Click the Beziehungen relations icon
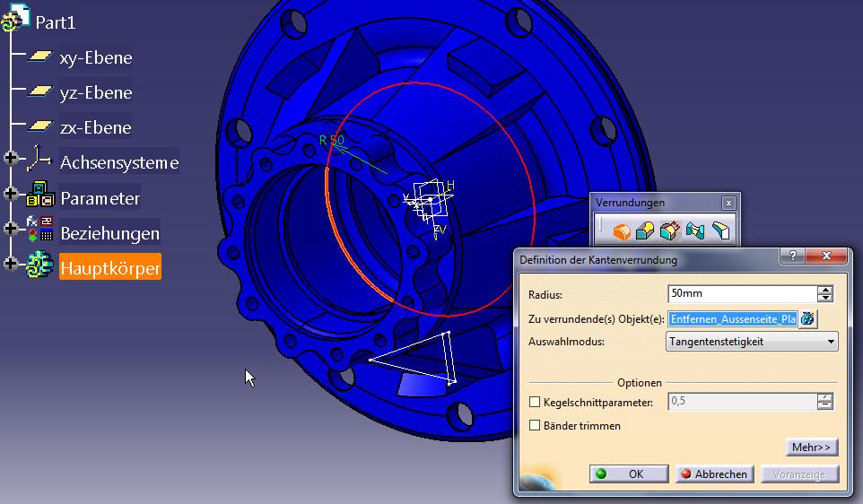The height and width of the screenshot is (504, 863). coord(40,229)
